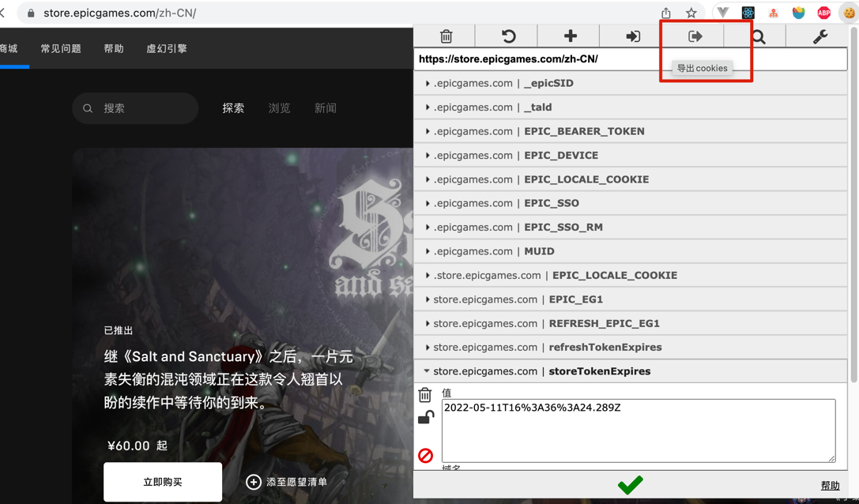
Task: Click the 已推出 label text
Action: [119, 330]
